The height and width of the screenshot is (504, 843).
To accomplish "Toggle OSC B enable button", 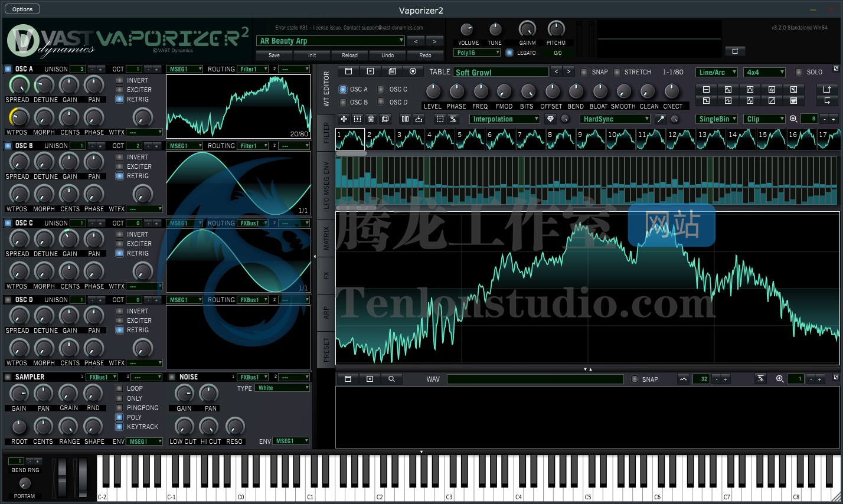I will pyautogui.click(x=8, y=146).
